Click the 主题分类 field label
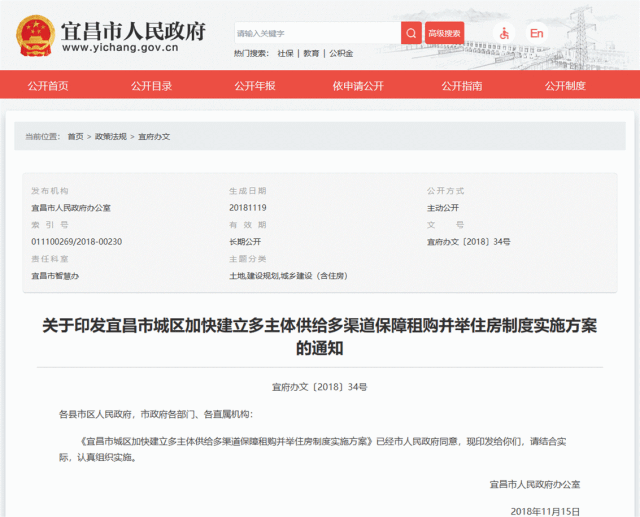 (x=248, y=259)
